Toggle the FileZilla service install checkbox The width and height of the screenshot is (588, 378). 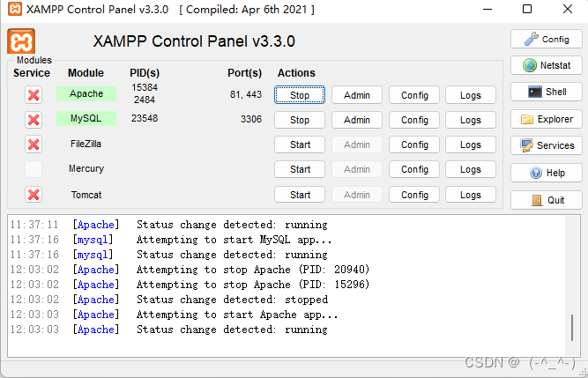33,145
